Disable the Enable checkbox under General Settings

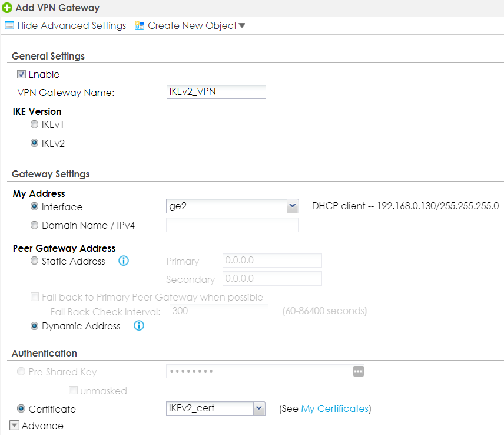(x=21, y=74)
